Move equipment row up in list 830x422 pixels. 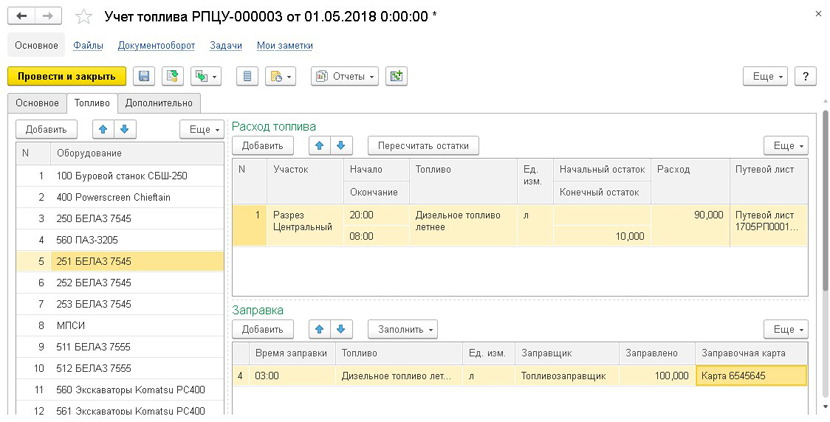point(102,129)
